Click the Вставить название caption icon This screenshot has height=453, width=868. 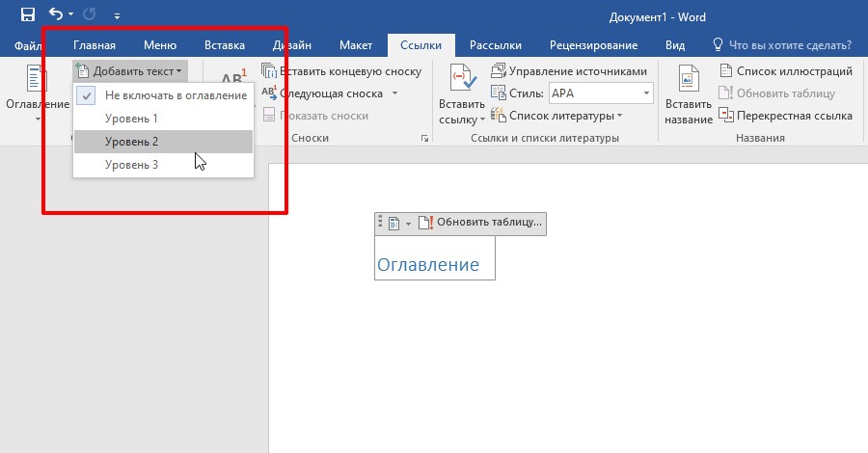(688, 78)
